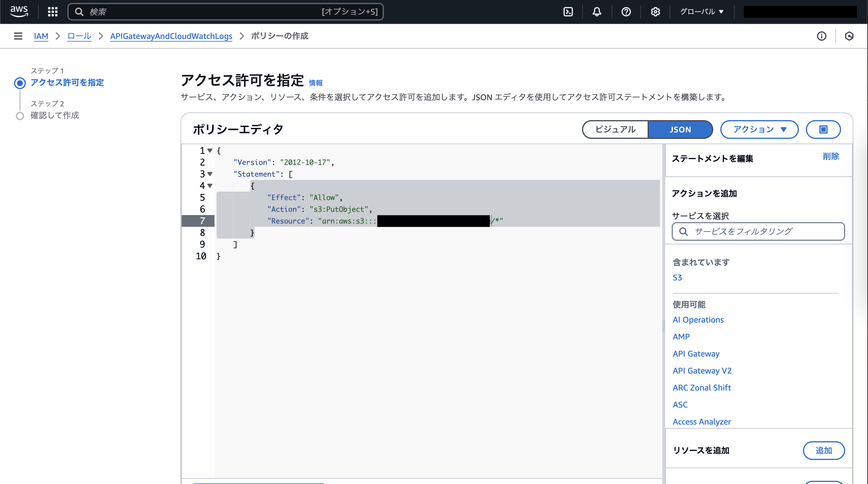This screenshot has height=484, width=868.
Task: Open the 情報 info link
Action: [x=316, y=83]
